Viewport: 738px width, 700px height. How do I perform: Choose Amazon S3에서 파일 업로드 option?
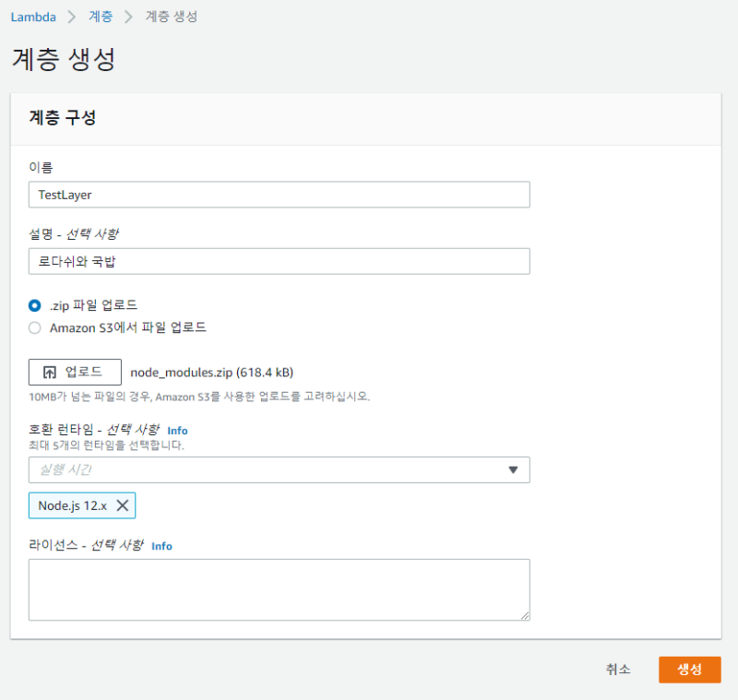click(x=35, y=327)
